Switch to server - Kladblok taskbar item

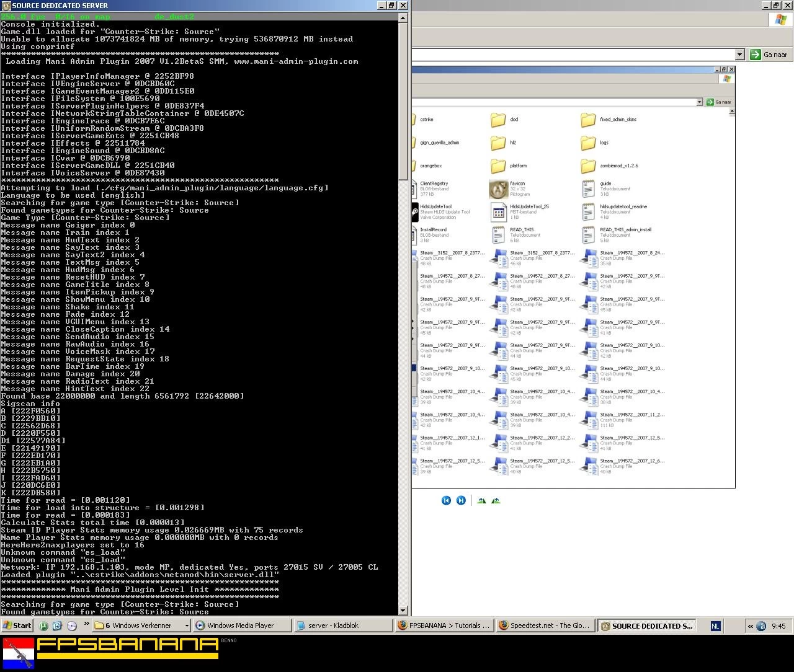point(342,626)
